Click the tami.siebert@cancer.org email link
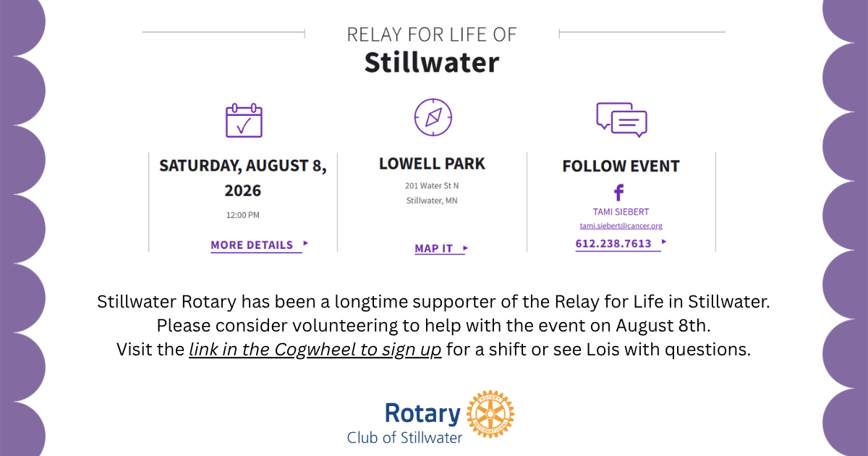Screen dimensions: 868x456 point(621,226)
